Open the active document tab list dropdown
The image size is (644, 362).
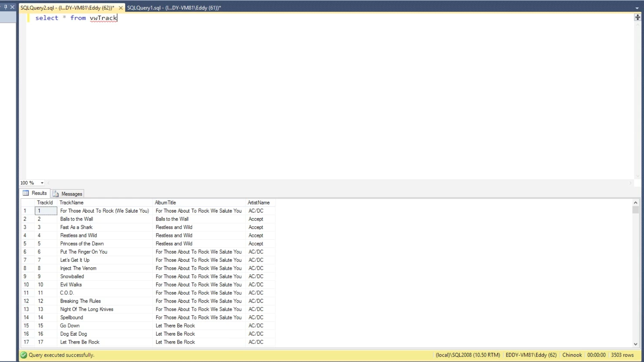click(x=637, y=8)
